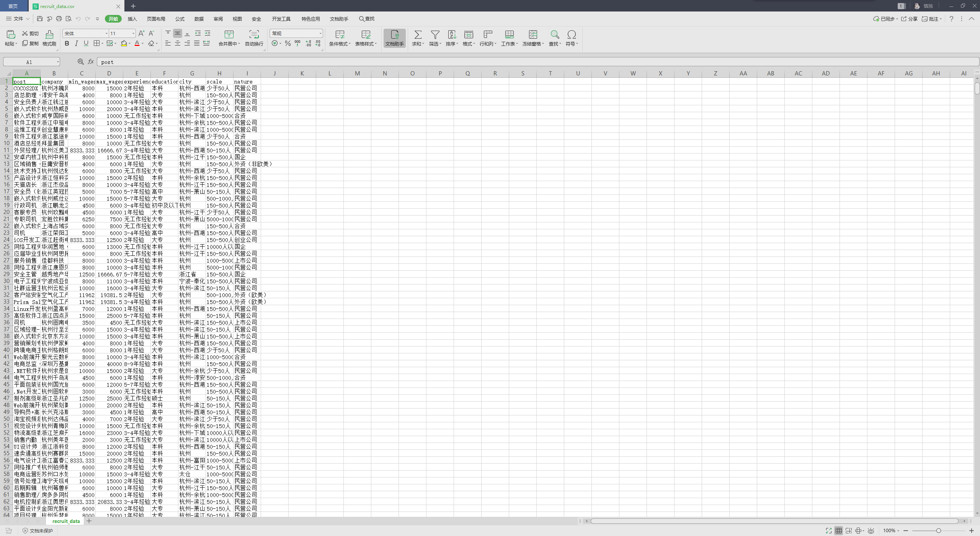
Task: Open the 100% zoom level dropdown
Action: coord(891,531)
